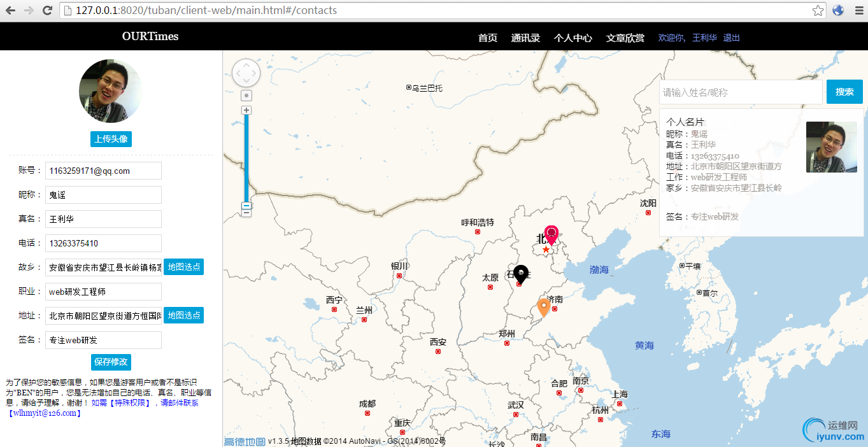Click the 成都 city label on map
This screenshot has width=868, height=447.
pyautogui.click(x=367, y=404)
